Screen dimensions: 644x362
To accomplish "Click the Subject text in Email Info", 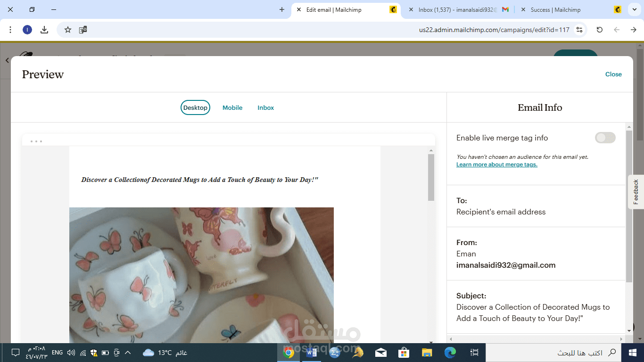I will [533, 313].
